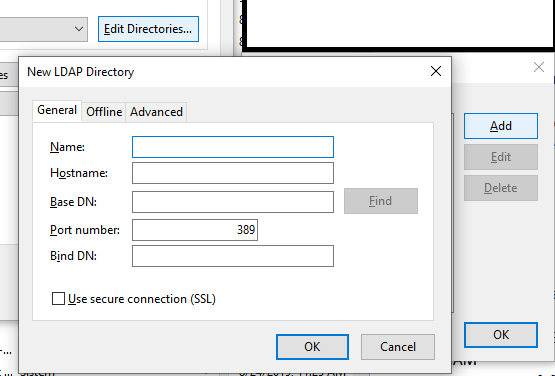Close the New LDAP Directory dialog
Viewport: 555px width, 376px height.
(436, 71)
